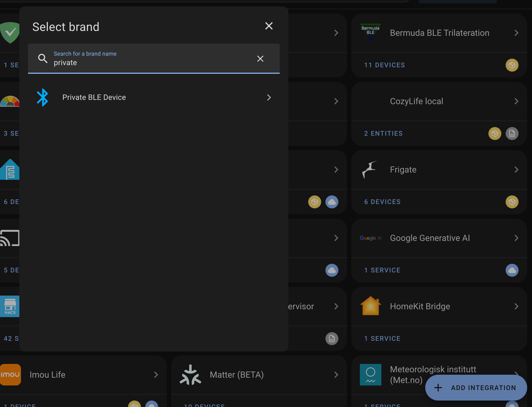Expand CozyLife local chevron
Image resolution: width=532 pixels, height=407 pixels.
click(x=516, y=101)
